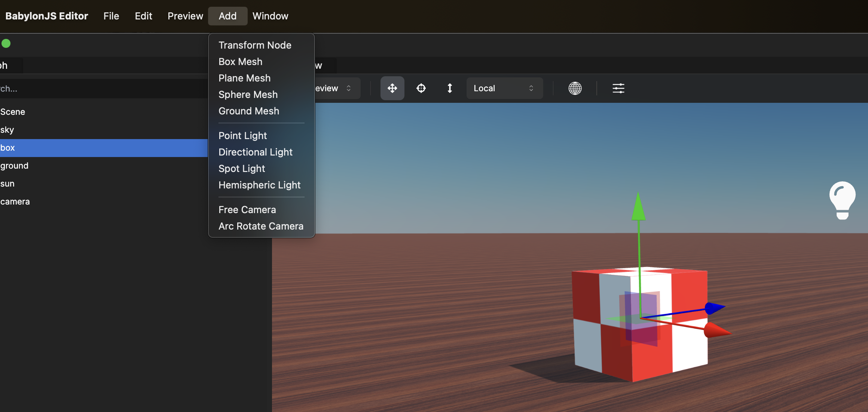Click the globe icon in the toolbar

point(575,88)
